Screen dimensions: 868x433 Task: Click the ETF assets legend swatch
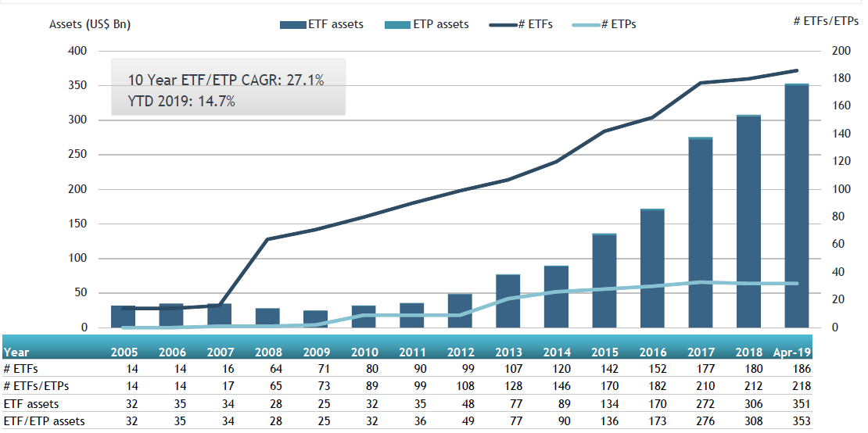click(x=292, y=24)
